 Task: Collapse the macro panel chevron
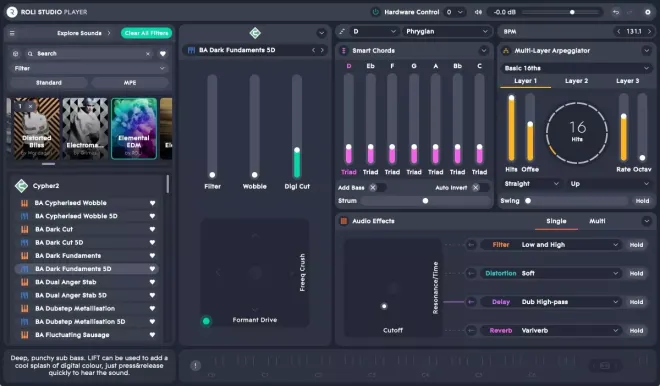(321, 33)
